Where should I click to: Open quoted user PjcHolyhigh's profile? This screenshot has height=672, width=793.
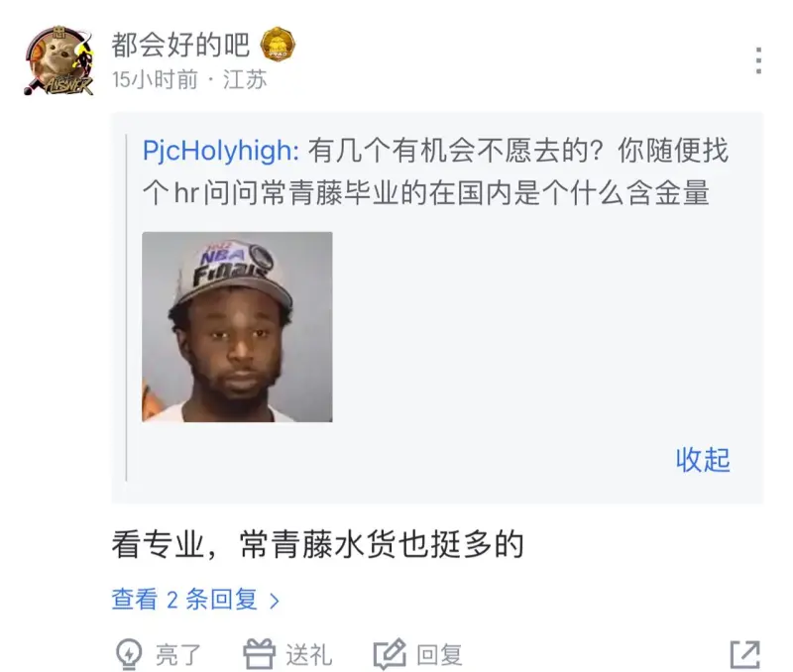[x=220, y=151]
